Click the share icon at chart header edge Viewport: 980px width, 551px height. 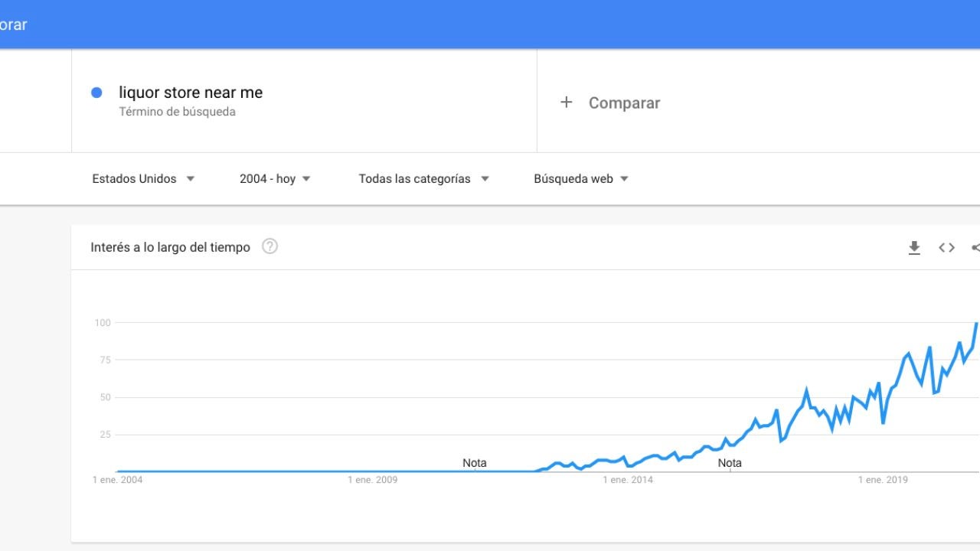coord(975,247)
